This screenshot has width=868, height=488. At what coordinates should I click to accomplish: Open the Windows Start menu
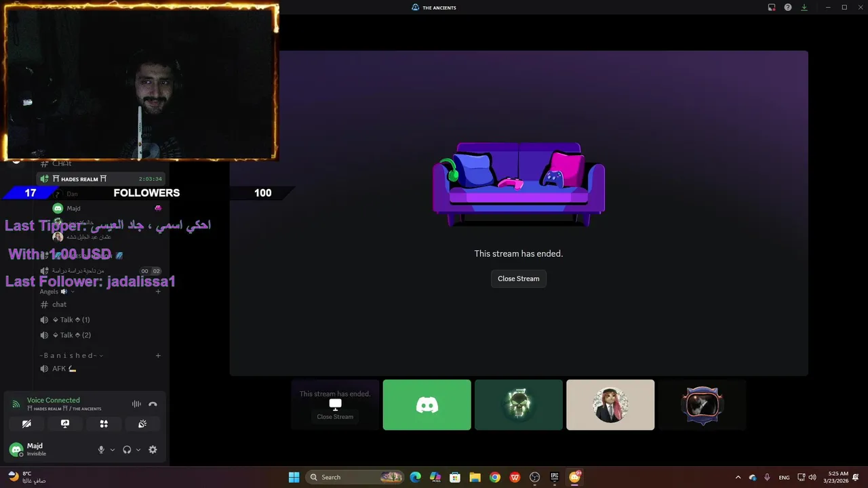coord(294,477)
